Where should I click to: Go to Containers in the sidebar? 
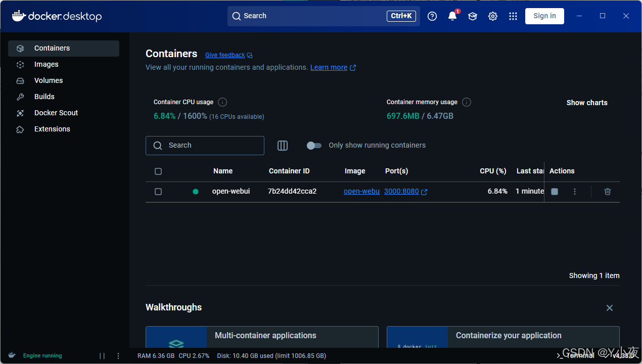[64, 49]
